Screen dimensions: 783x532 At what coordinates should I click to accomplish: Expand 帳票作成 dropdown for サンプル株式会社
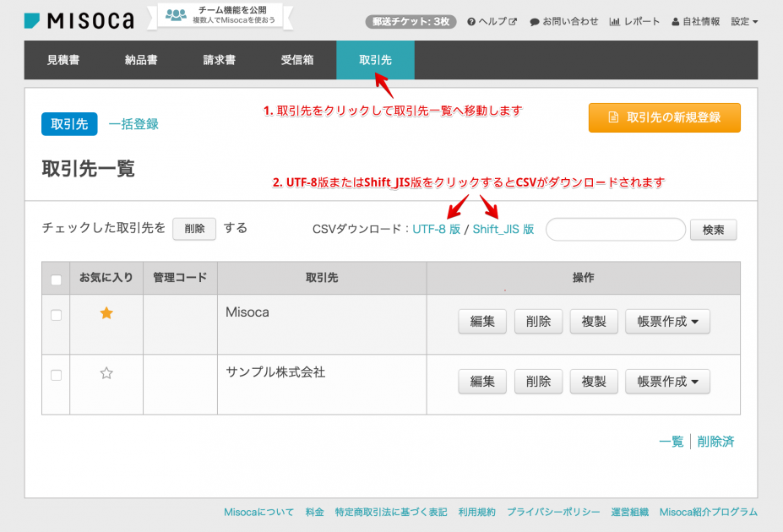tap(667, 382)
